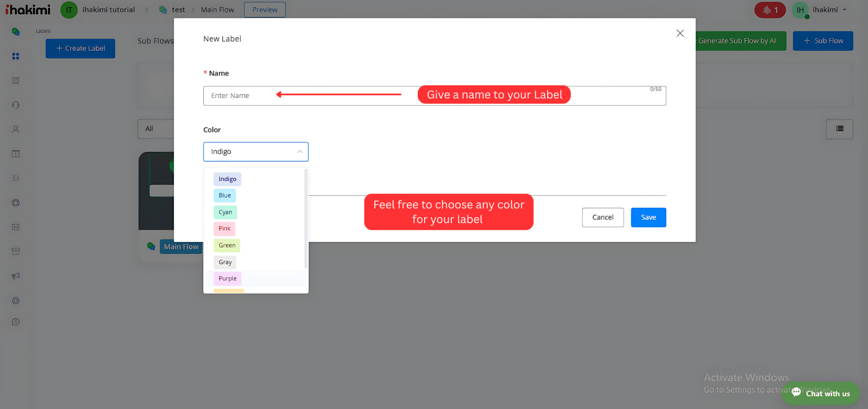This screenshot has width=868, height=409.
Task: Close the New Label dialog
Action: tap(680, 34)
